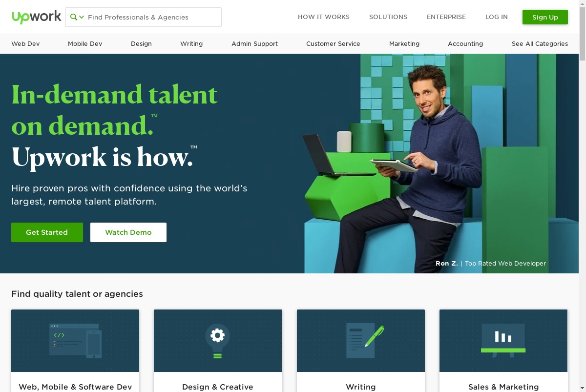586x392 pixels.
Task: Expand See All Categories
Action: 540,44
